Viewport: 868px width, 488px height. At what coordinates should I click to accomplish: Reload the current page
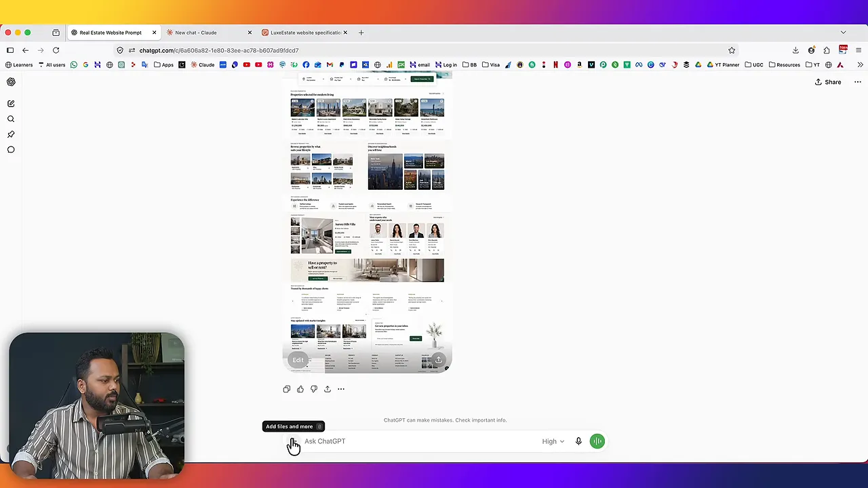pyautogui.click(x=56, y=50)
